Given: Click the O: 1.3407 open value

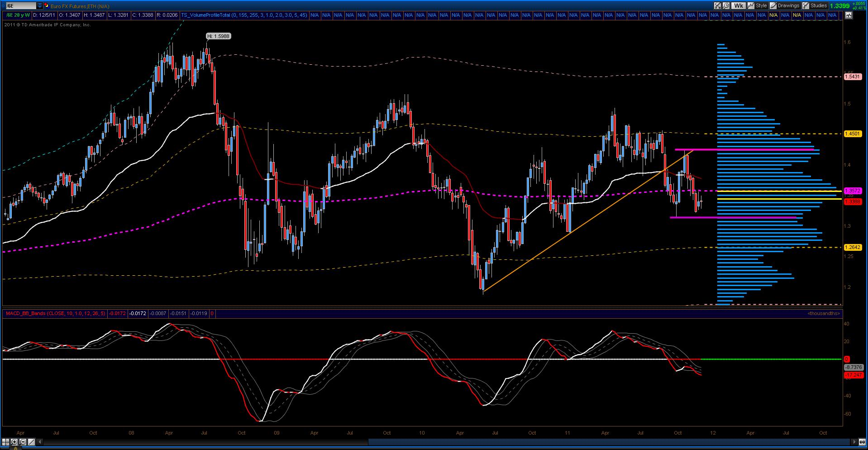Looking at the screenshot, I should click(x=70, y=15).
